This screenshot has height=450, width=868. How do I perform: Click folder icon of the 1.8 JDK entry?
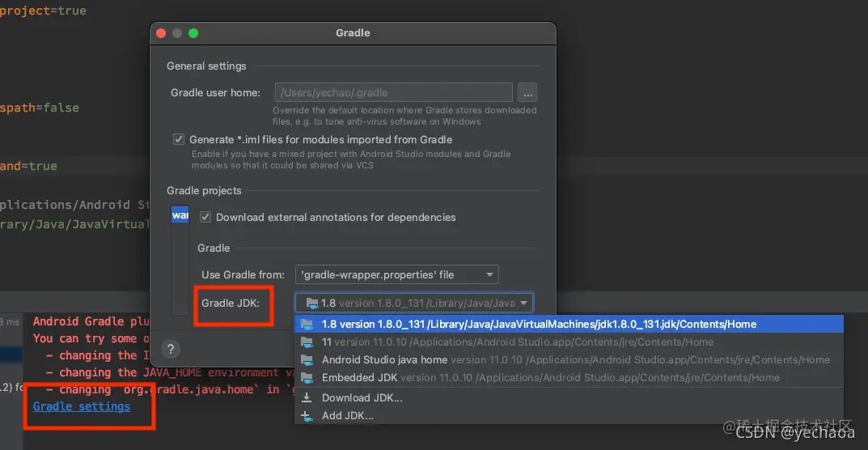click(x=306, y=325)
